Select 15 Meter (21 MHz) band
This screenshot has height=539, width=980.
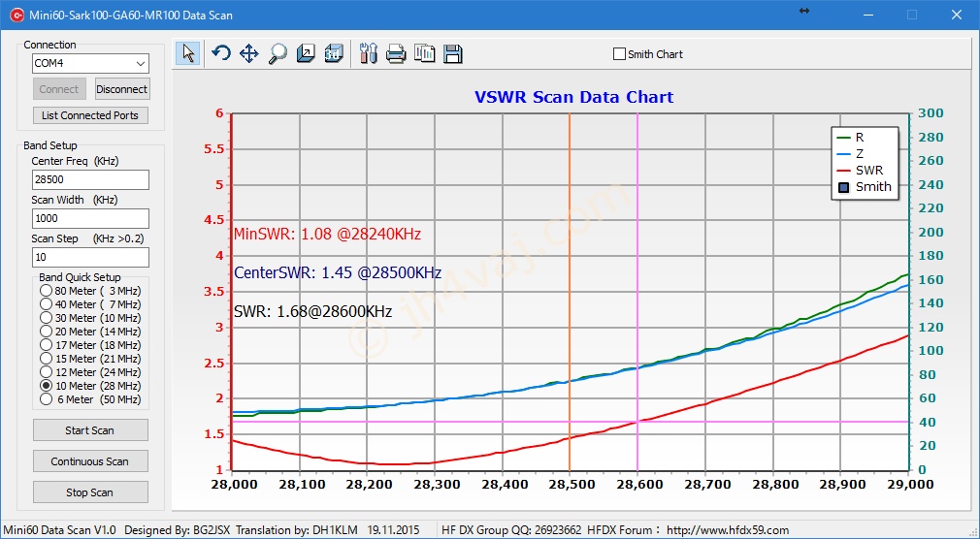tap(46, 359)
